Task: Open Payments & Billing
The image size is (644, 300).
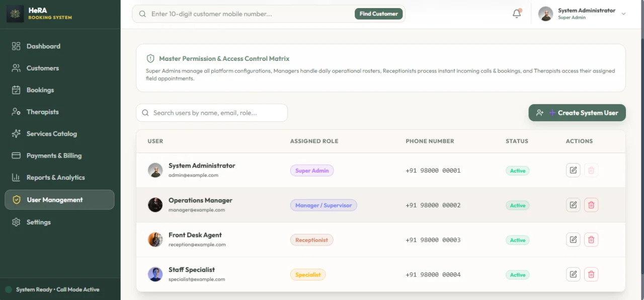Action: click(x=60, y=156)
